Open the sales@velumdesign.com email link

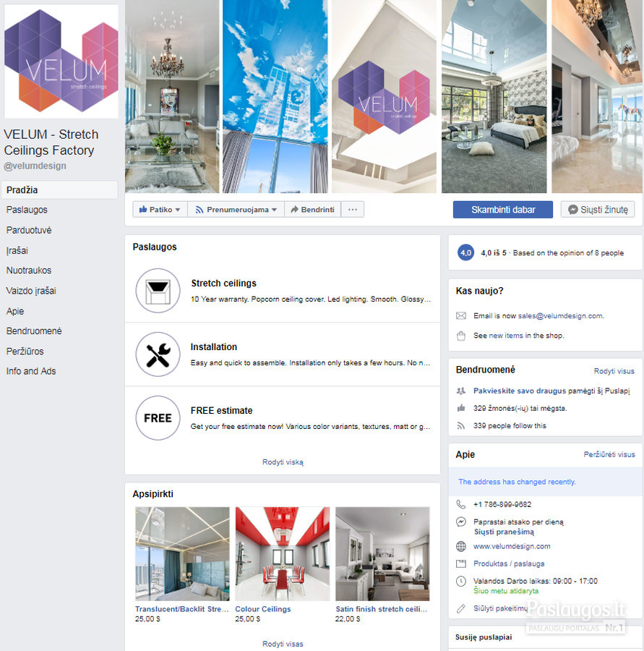[560, 316]
